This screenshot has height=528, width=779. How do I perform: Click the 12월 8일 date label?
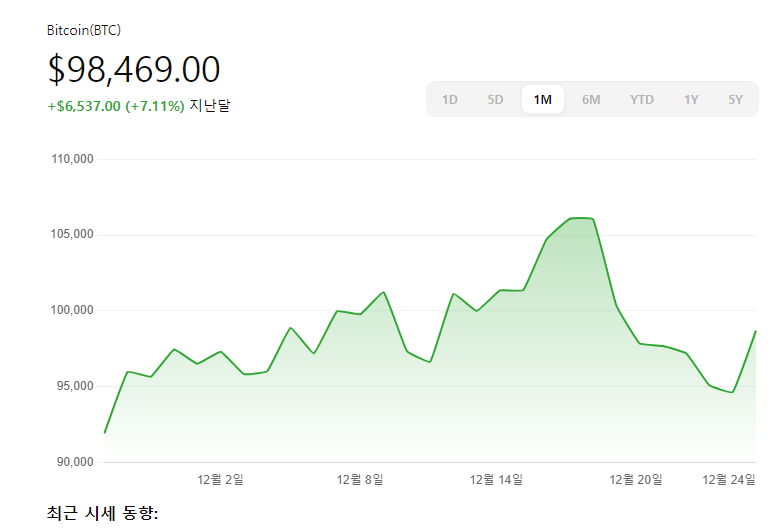point(360,479)
